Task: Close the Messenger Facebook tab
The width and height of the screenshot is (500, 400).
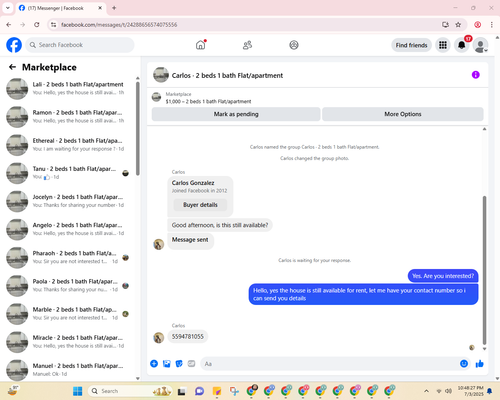Action: 100,8
